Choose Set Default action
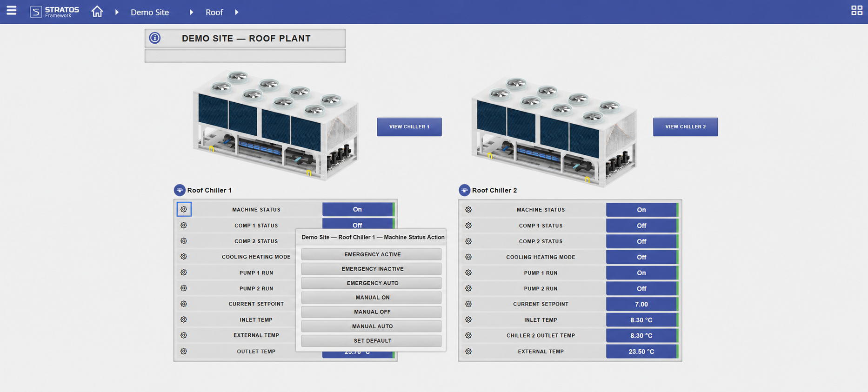The height and width of the screenshot is (392, 868). click(x=371, y=341)
